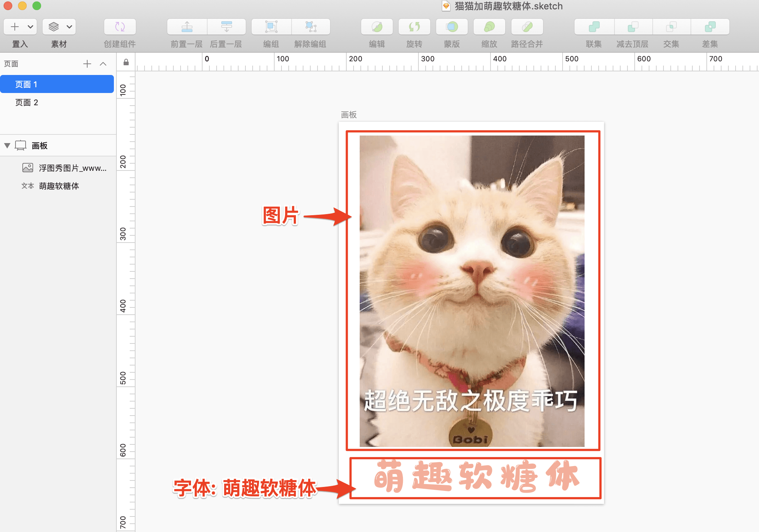Click the 画板 artboard title on canvas
Image resolution: width=759 pixels, height=532 pixels.
pos(349,115)
